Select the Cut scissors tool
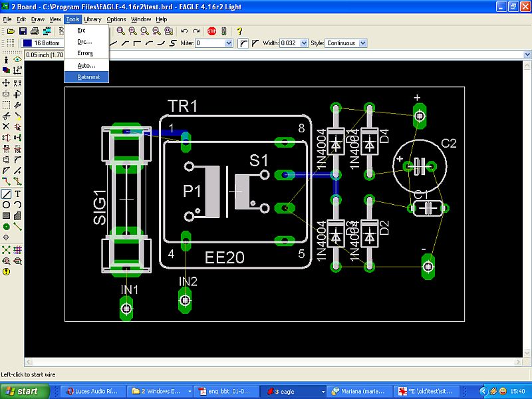The width and height of the screenshot is (532, 399). tap(6, 116)
